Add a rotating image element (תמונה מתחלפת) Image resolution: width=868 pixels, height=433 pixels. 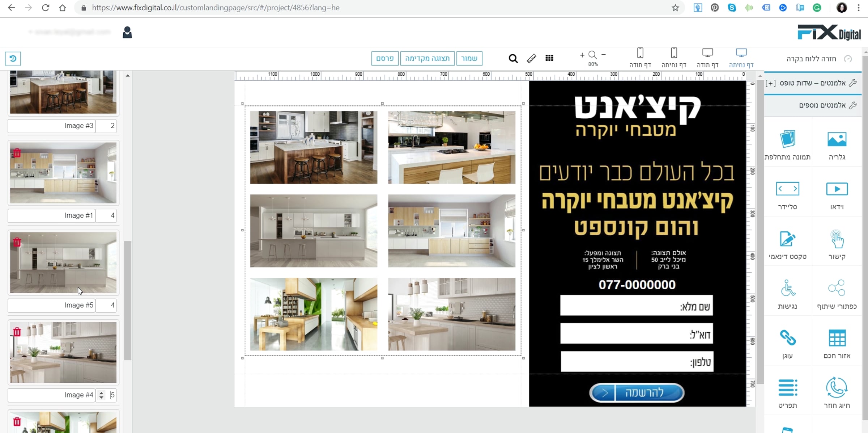click(x=788, y=145)
